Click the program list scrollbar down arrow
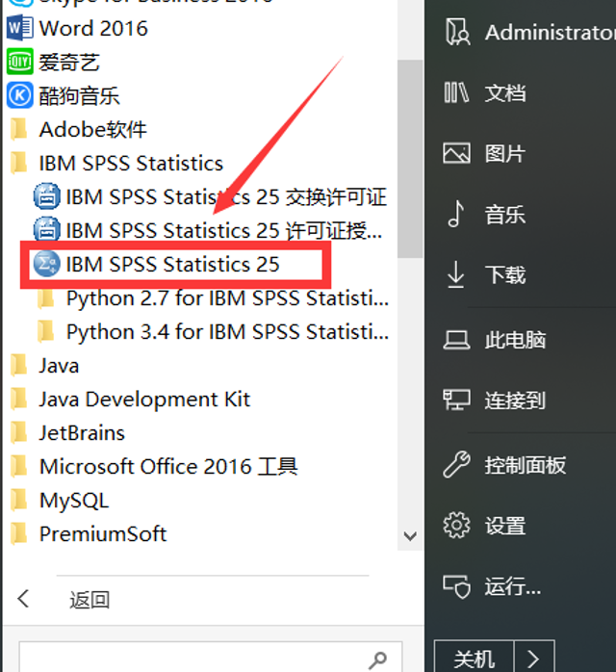 tap(410, 536)
